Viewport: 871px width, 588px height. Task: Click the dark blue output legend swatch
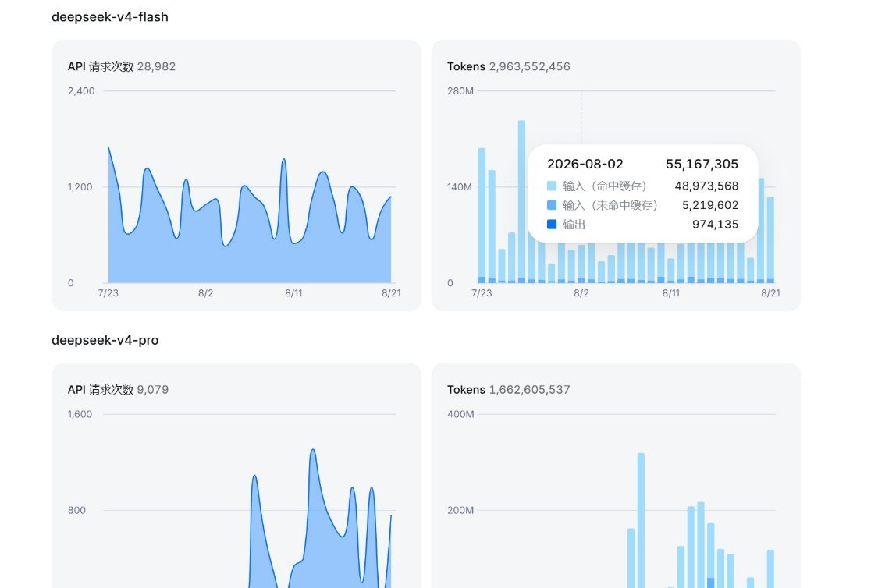(x=552, y=225)
